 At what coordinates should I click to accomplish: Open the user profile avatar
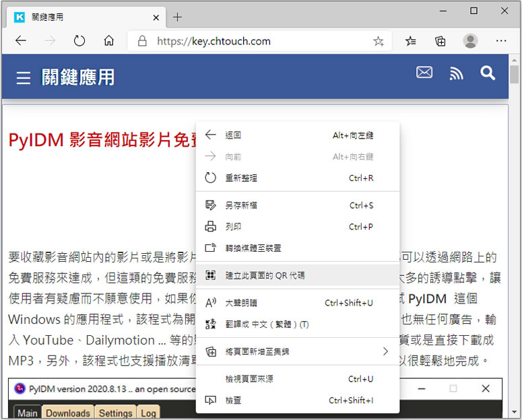point(470,41)
